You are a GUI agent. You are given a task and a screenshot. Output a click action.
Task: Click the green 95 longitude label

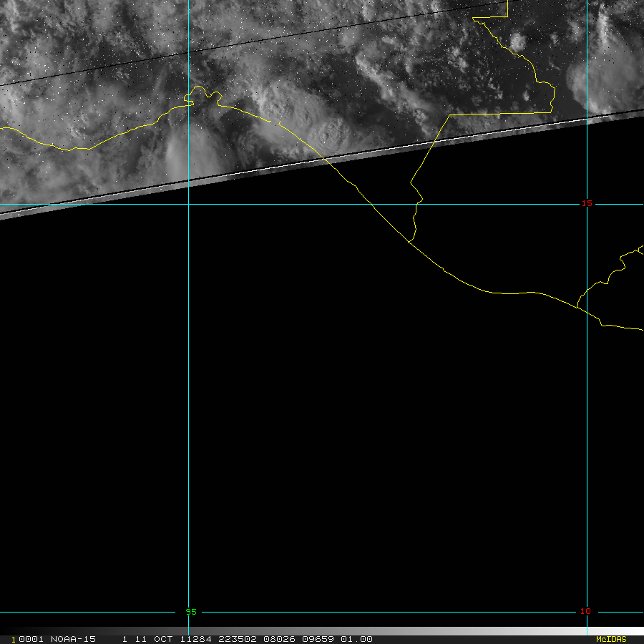tap(191, 612)
